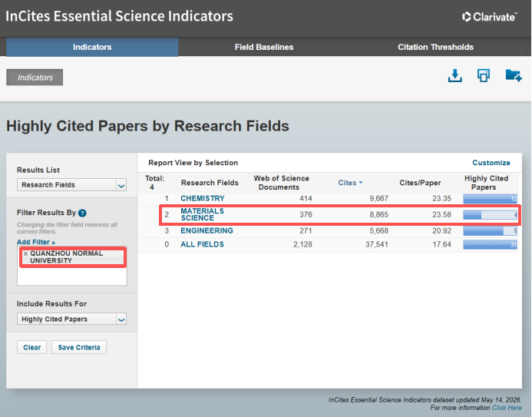532x417 pixels.
Task: Select the 17.64 cites/paper value
Action: point(441,244)
